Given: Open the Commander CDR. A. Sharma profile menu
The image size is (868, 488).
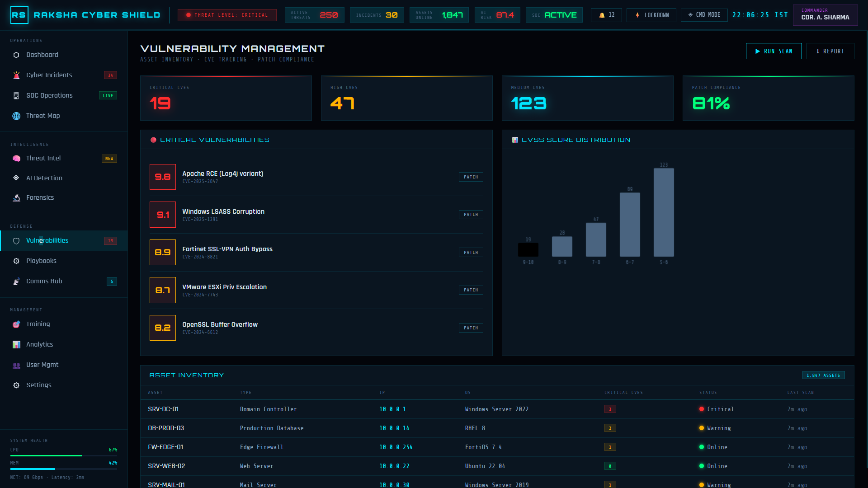Looking at the screenshot, I should 825,15.
